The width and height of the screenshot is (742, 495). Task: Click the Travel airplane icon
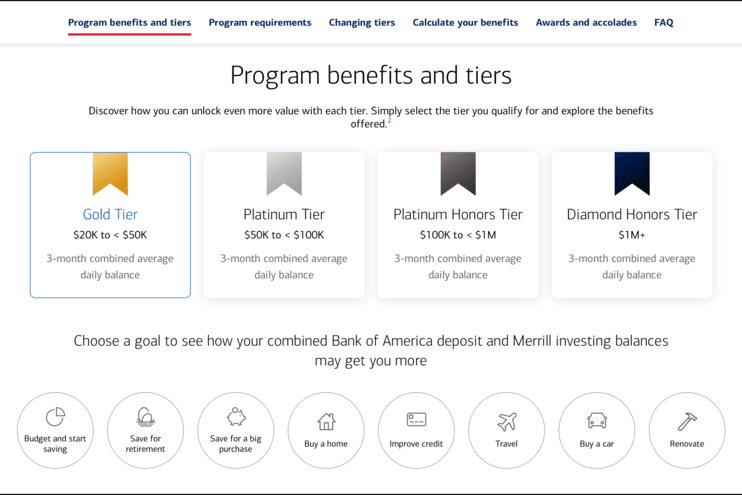(x=507, y=421)
